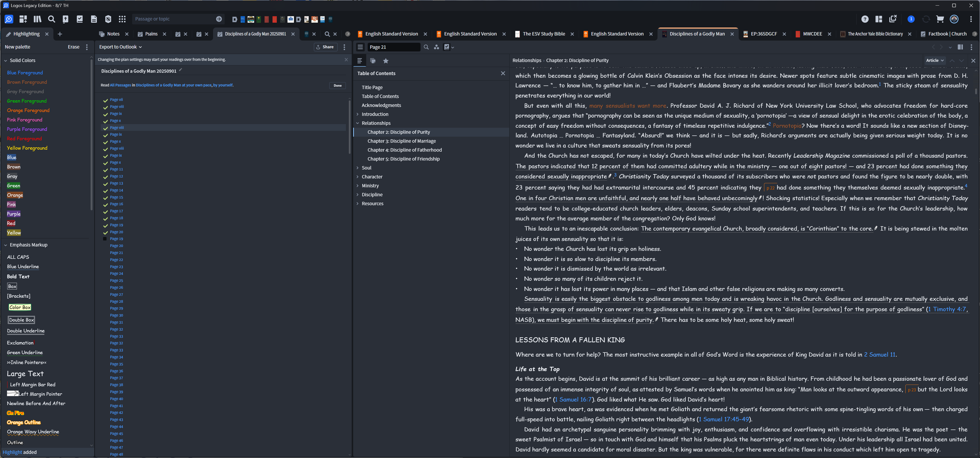Apply the solid Blue highlight style
Screen dimensions: 980x458
pos(12,158)
